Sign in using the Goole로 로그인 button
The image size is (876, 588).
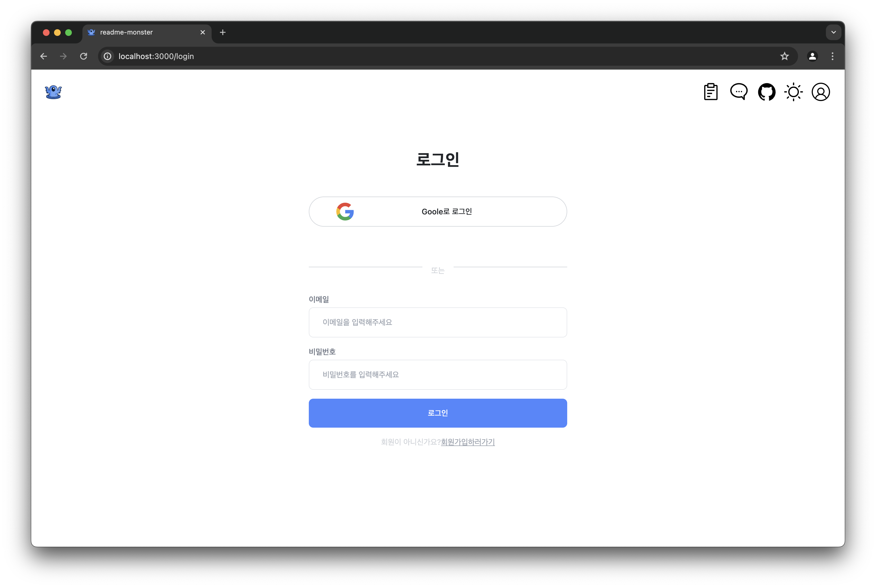(x=438, y=212)
